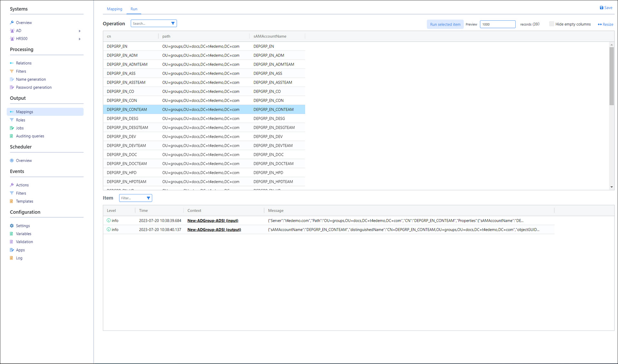Image resolution: width=618 pixels, height=364 pixels.
Task: Open the New-ADGroup-ADSI (output) context link
Action: [214, 229]
